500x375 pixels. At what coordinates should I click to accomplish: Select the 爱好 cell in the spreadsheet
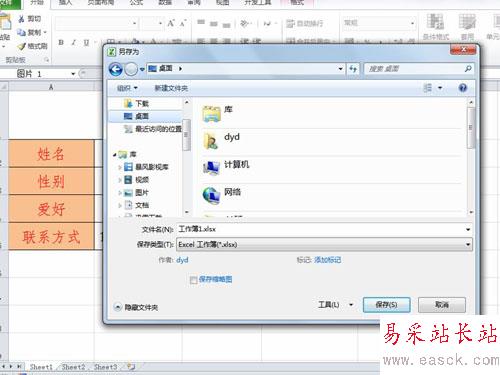pos(51,209)
